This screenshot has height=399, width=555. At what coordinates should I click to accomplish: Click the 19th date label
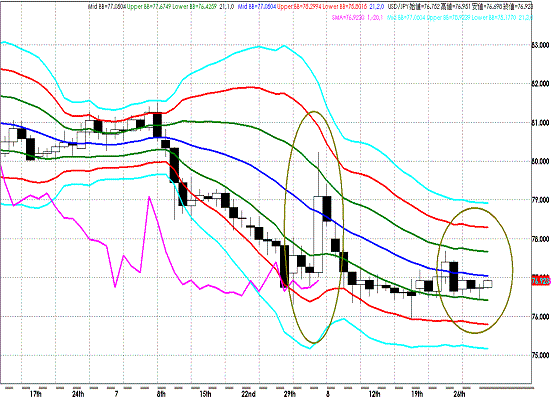tap(417, 394)
